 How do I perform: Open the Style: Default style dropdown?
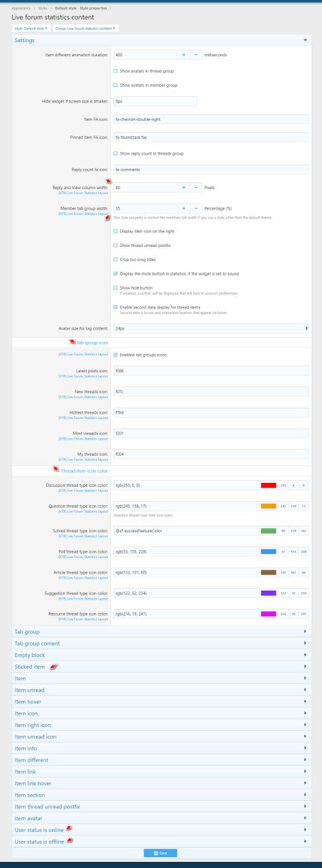pos(31,28)
